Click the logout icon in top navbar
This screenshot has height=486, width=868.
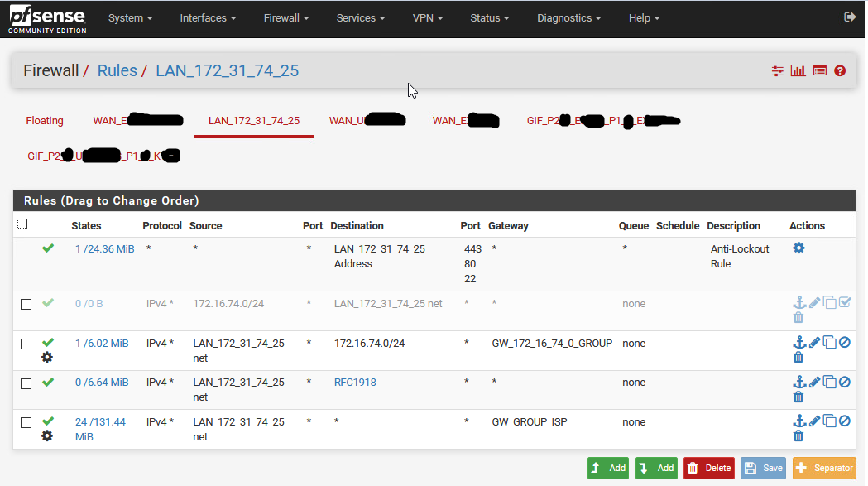[849, 17]
